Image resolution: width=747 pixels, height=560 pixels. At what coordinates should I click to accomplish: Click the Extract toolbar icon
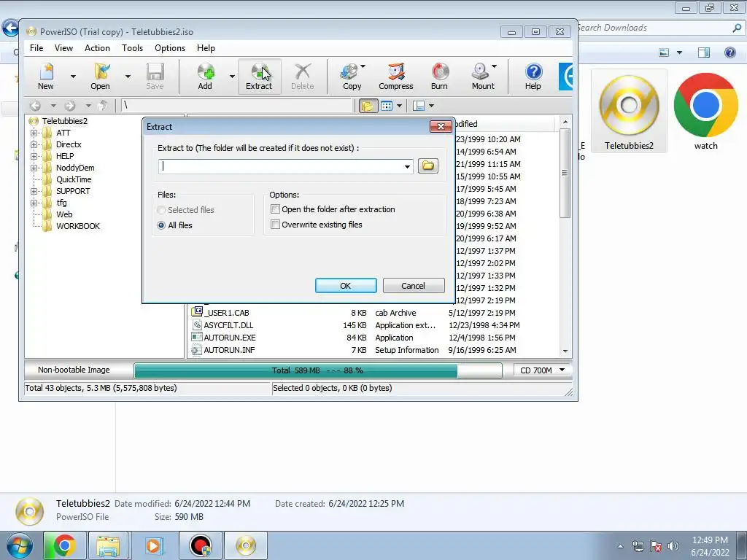click(x=259, y=76)
